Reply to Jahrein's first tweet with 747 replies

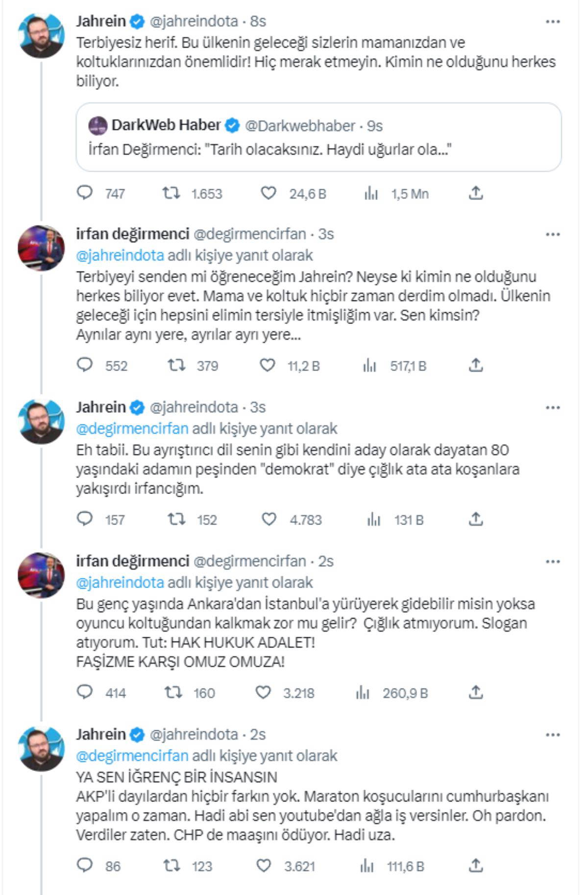click(85, 193)
